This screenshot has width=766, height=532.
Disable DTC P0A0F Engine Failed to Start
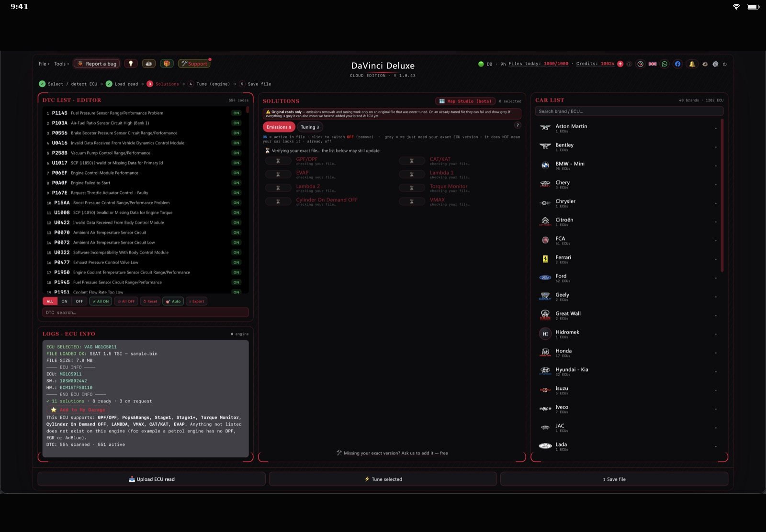tap(236, 183)
